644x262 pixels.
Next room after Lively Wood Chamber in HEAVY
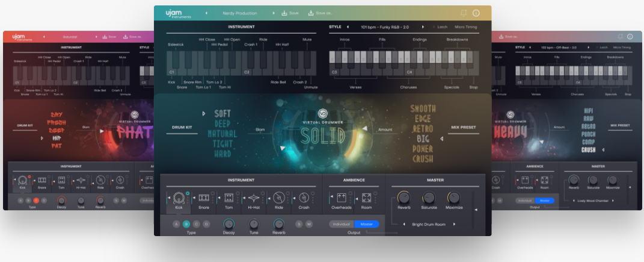[x=613, y=201]
